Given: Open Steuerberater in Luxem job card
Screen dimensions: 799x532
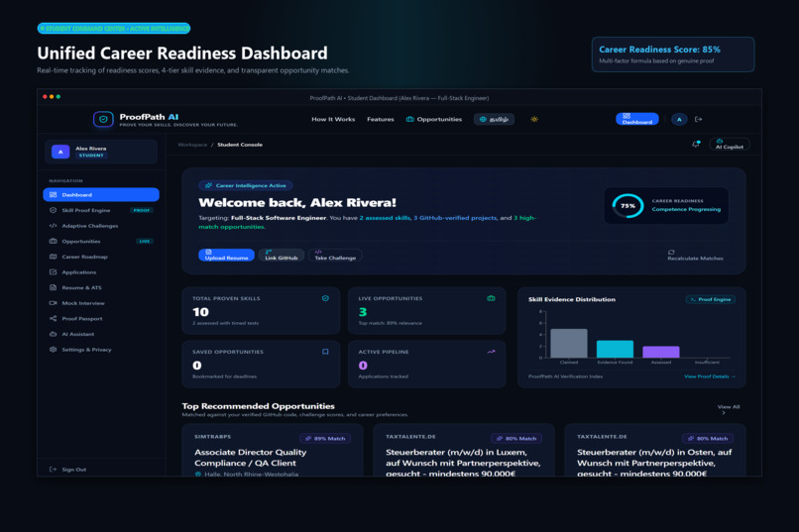Looking at the screenshot, I should point(464,451).
